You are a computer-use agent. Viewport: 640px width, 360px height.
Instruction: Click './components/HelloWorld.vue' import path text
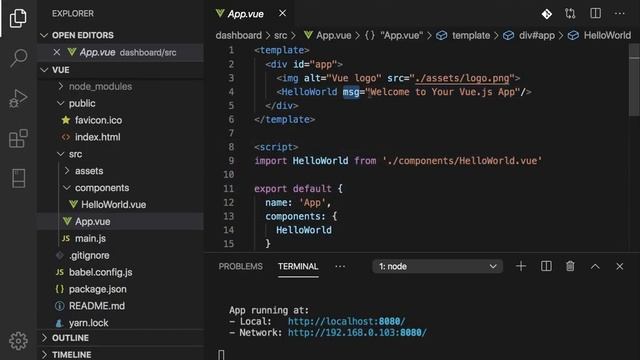(462, 161)
